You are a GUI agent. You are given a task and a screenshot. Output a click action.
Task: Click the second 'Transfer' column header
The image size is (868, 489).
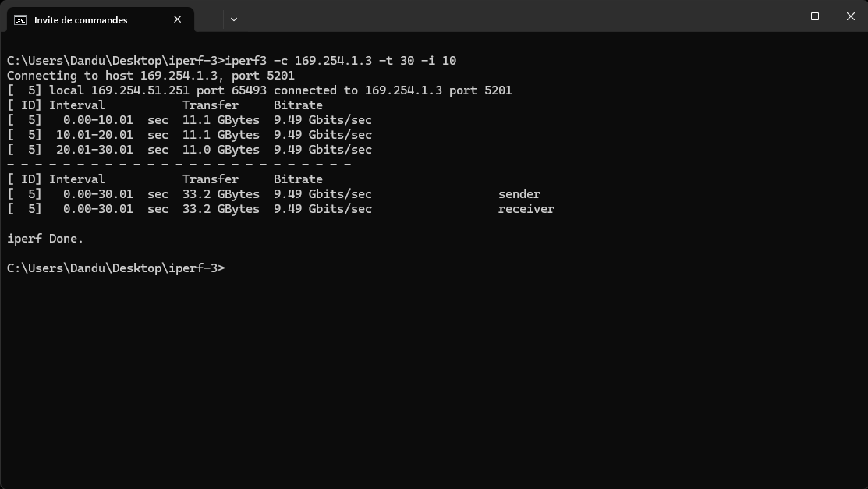211,179
